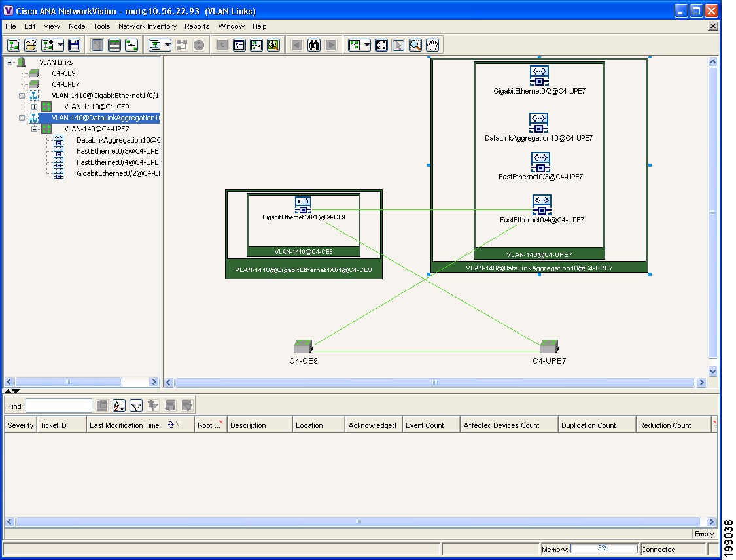This screenshot has height=560, width=736.
Task: Open the Help menu
Action: [x=259, y=26]
